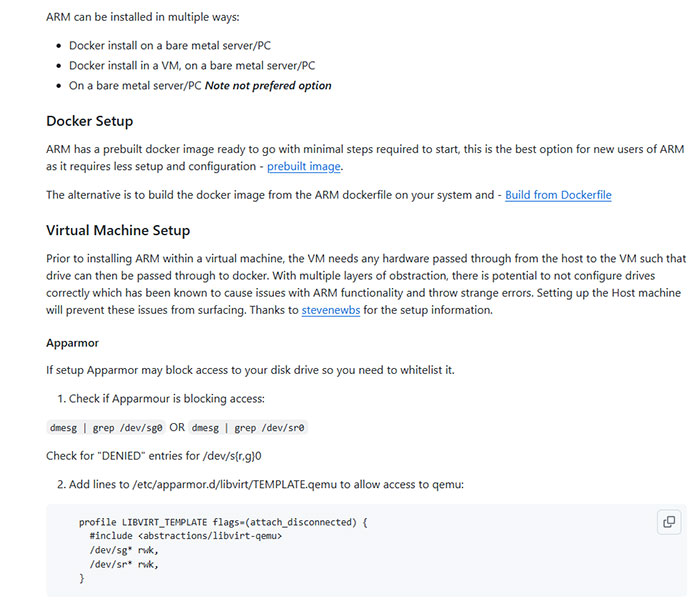Screen dimensions: 700x604
Task: Click the 'Check for "DENIED" entries' line
Action: (x=154, y=456)
